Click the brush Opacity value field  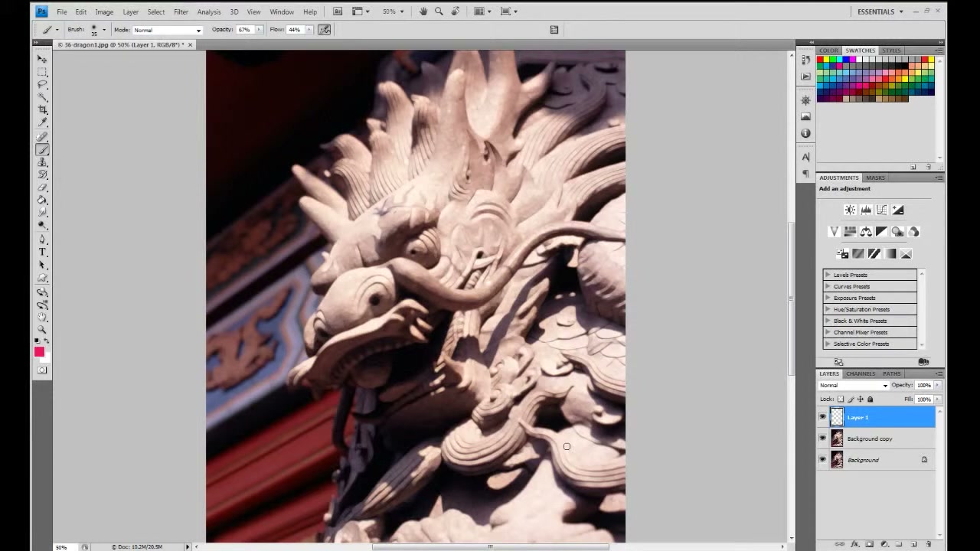(244, 30)
